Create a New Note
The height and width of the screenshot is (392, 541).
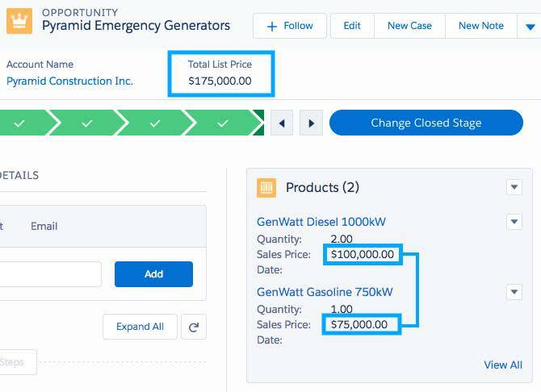(481, 26)
